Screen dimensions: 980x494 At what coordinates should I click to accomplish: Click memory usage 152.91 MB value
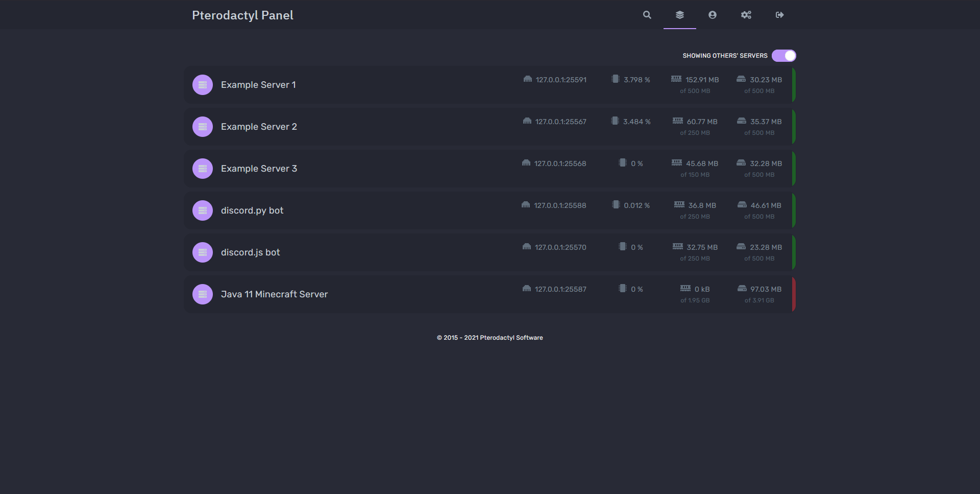point(702,80)
